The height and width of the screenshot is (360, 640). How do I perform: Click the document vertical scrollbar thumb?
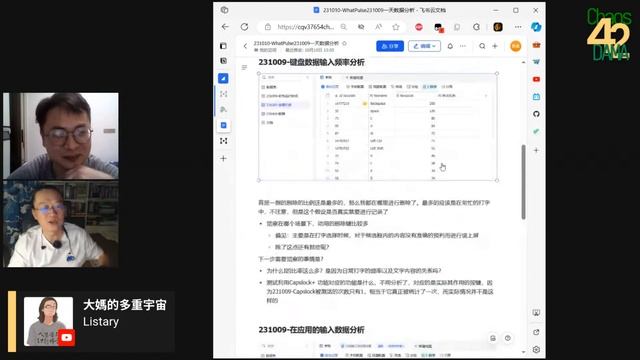pos(523,182)
